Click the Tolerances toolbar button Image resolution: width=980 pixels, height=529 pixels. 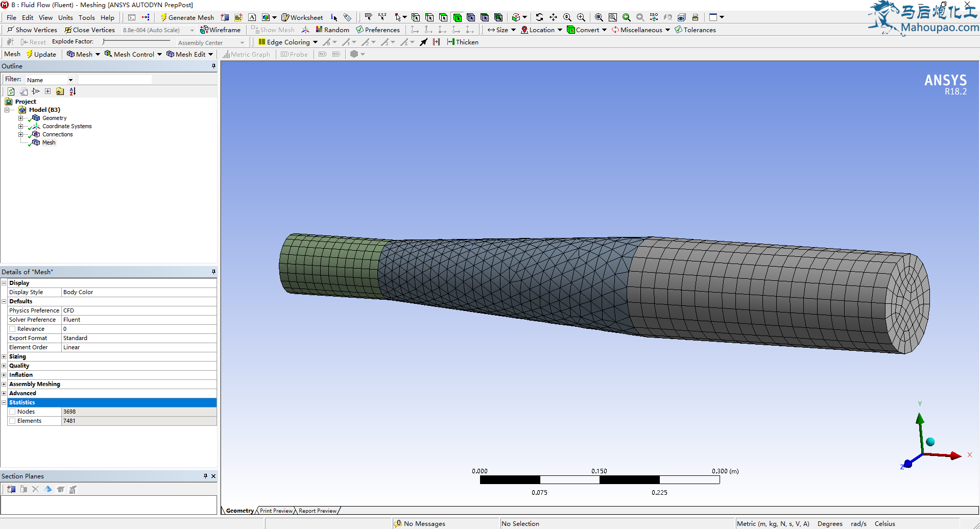coord(695,30)
